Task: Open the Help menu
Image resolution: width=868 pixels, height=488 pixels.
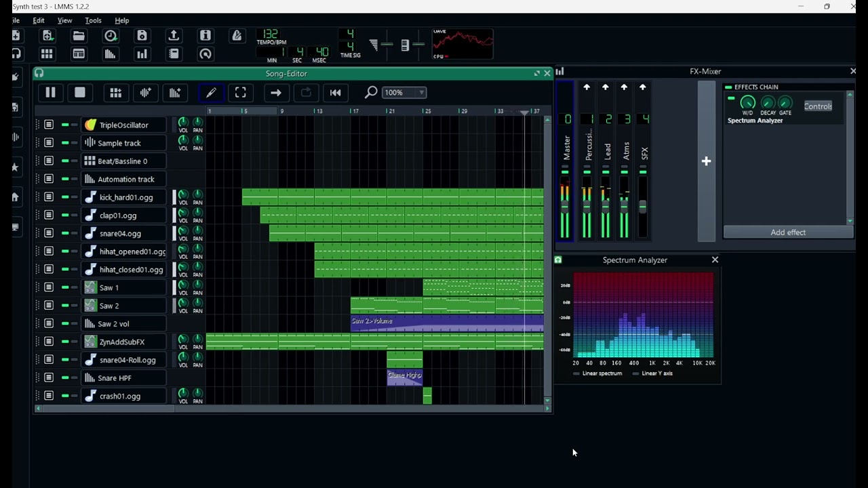Action: tap(122, 20)
